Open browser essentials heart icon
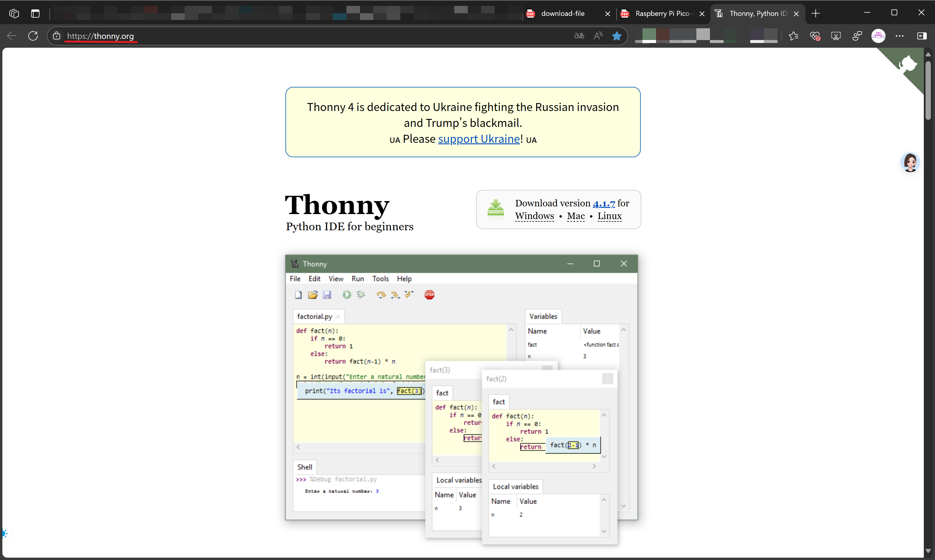This screenshot has width=935, height=560. pyautogui.click(x=815, y=36)
